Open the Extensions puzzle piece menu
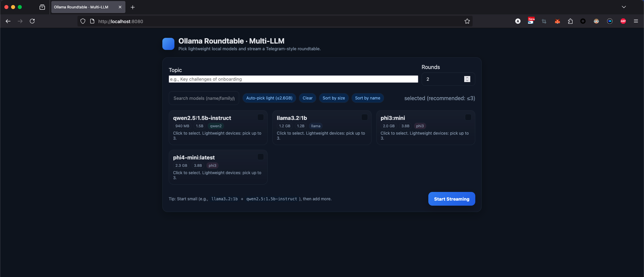 [x=570, y=21]
